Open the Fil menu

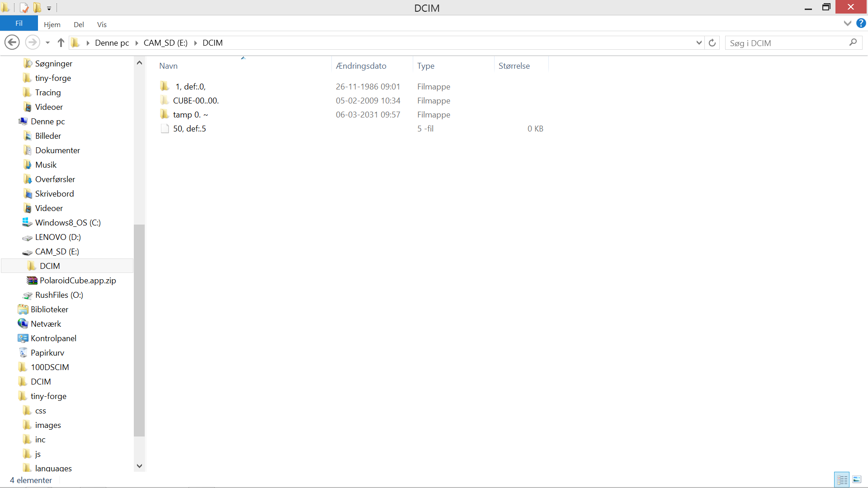point(19,23)
